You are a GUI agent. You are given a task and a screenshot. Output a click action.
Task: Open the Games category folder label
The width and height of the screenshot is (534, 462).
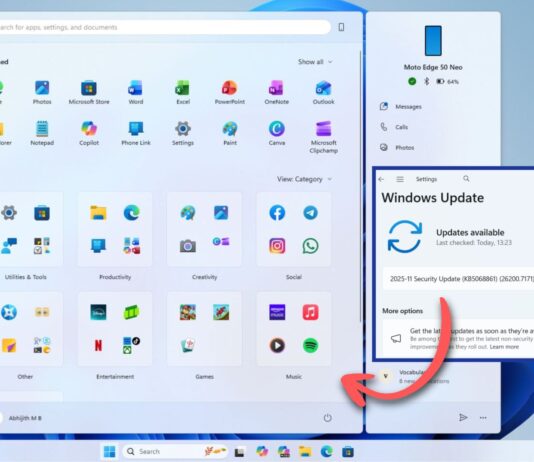(x=204, y=377)
